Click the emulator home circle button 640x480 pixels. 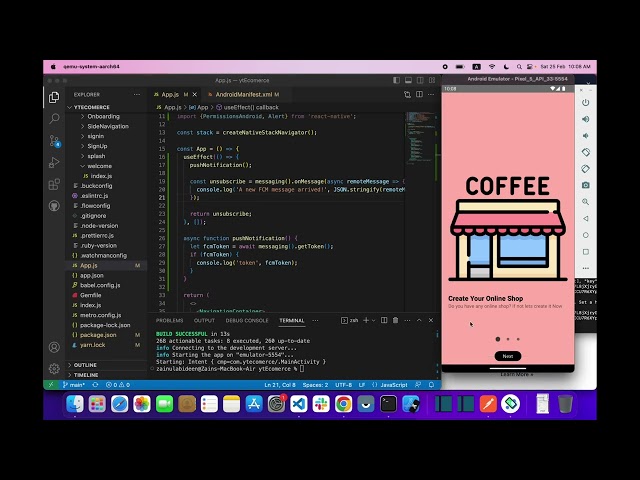tap(586, 235)
